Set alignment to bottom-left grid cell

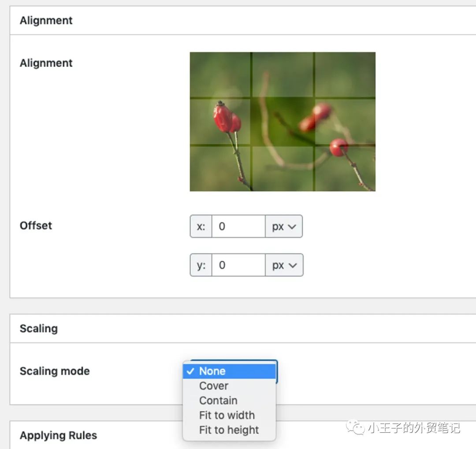[220, 168]
